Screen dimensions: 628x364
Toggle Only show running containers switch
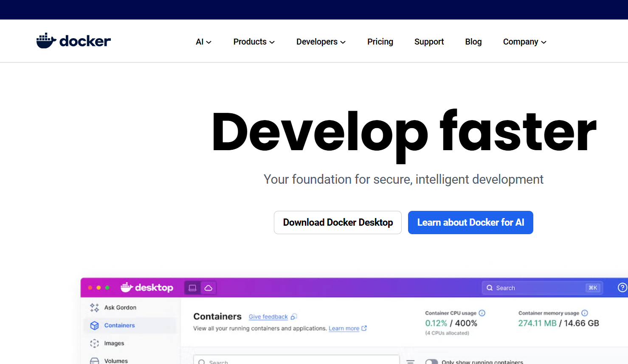431,362
